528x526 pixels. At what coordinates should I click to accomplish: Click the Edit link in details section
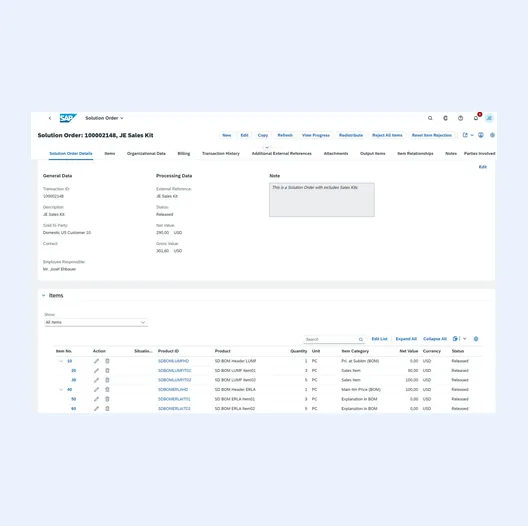pyautogui.click(x=483, y=167)
